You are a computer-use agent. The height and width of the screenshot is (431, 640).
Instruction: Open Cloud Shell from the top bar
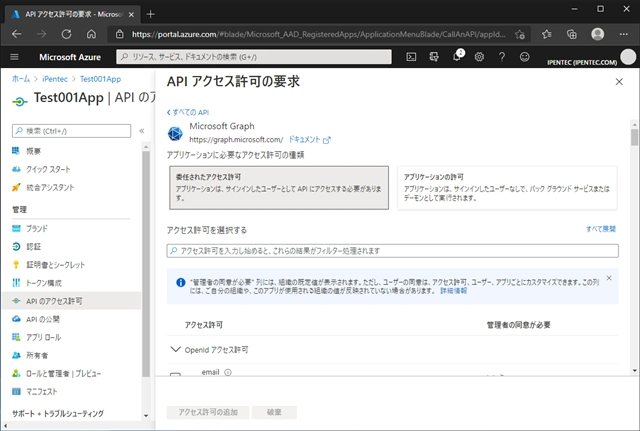click(x=411, y=57)
